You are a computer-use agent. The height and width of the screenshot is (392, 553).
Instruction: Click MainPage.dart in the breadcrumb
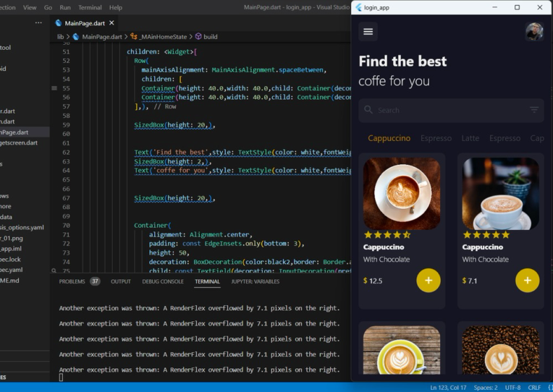coord(102,37)
